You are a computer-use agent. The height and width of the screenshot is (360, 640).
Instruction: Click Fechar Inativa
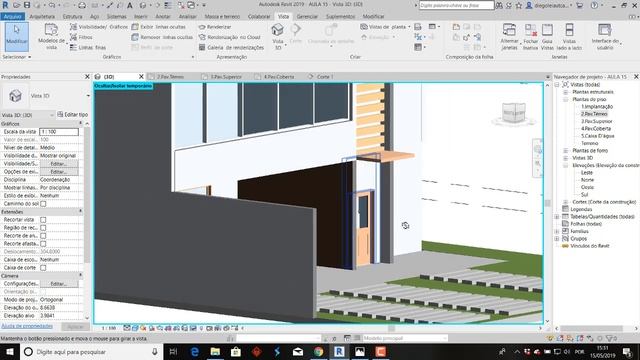pos(530,36)
